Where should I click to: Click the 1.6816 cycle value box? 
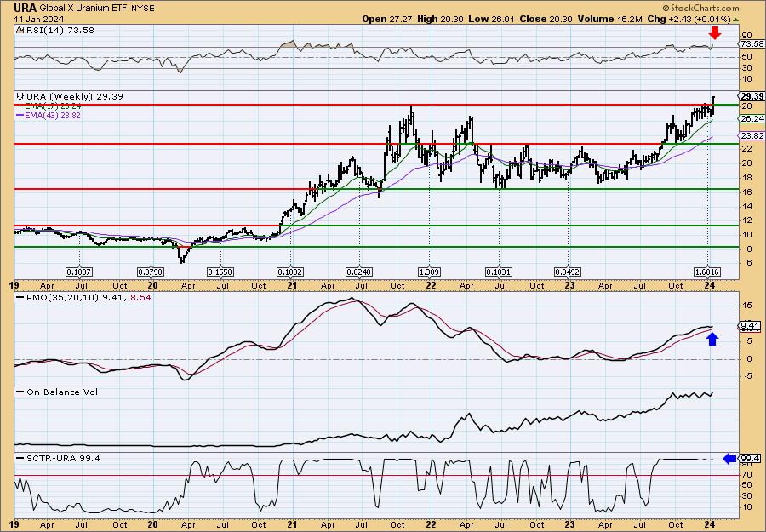point(707,272)
